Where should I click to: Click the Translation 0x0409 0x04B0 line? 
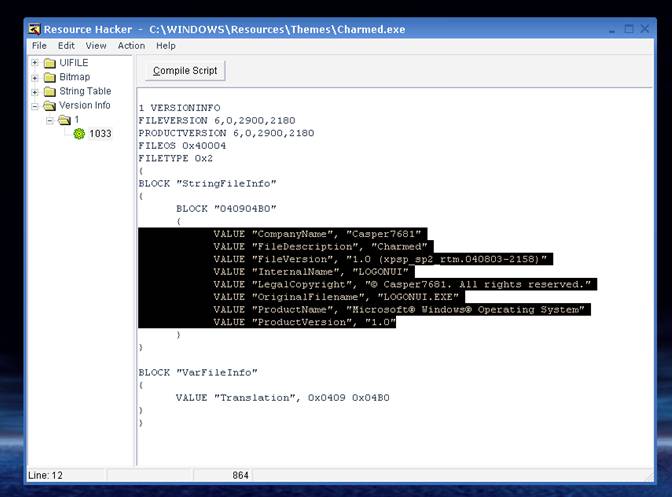[282, 398]
